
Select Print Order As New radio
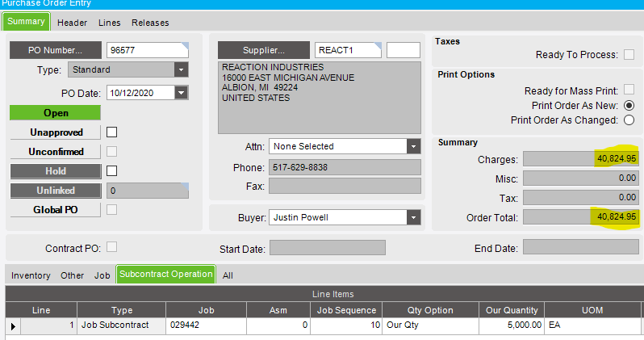[629, 105]
